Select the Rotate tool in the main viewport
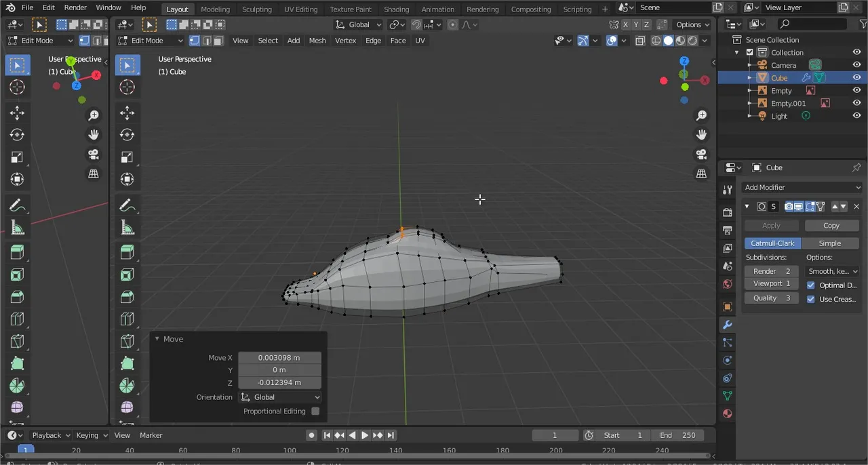This screenshot has width=868, height=465. [127, 135]
